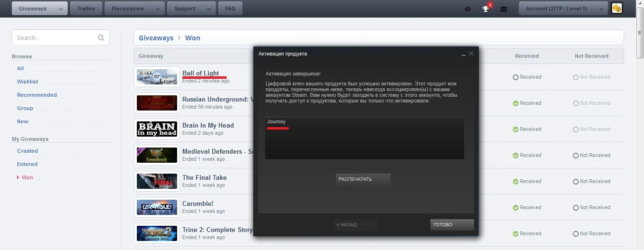Open the Medieval Defenders Soundtrack thumbnail
The height and width of the screenshot is (250, 644).
pyautogui.click(x=157, y=155)
